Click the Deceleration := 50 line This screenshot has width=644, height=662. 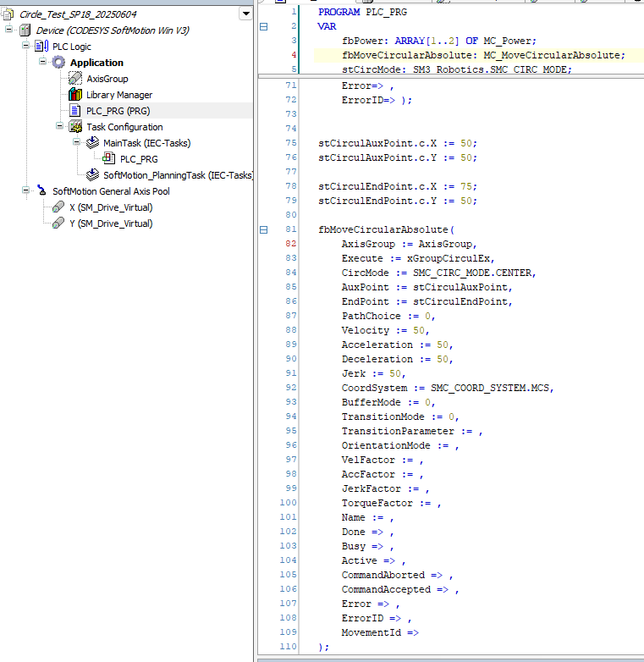[397, 359]
